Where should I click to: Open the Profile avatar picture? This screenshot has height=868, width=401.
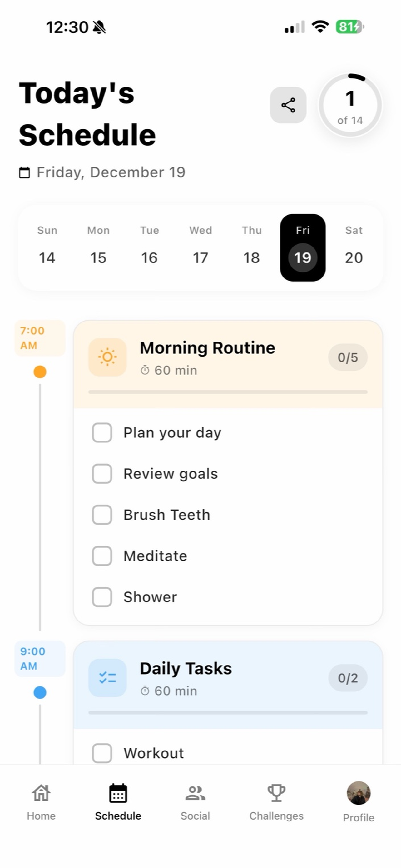pos(359,793)
